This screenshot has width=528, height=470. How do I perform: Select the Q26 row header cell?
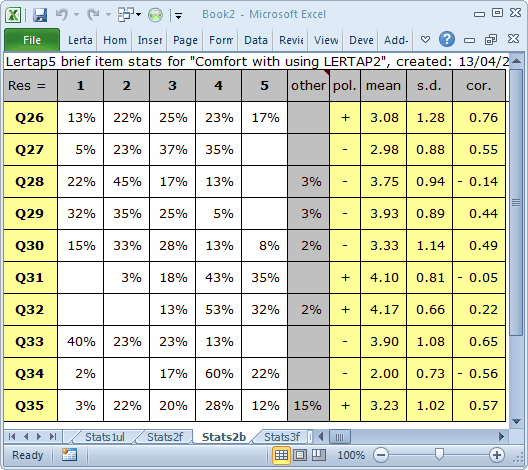point(30,118)
